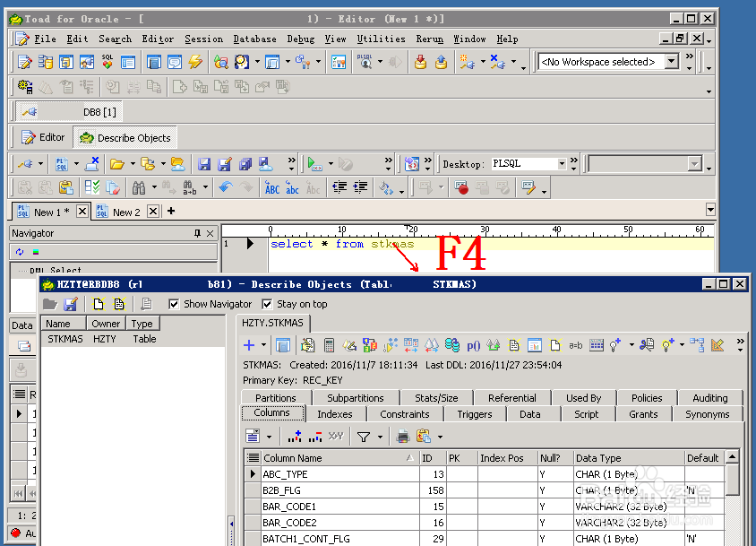This screenshot has height=546, width=756.
Task: Add a new editor tab with plus button
Action: [x=171, y=211]
